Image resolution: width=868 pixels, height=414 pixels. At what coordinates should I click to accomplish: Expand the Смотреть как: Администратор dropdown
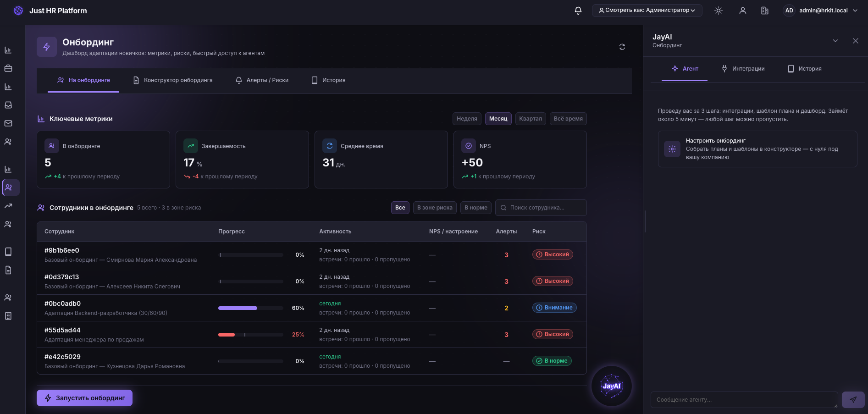point(647,11)
